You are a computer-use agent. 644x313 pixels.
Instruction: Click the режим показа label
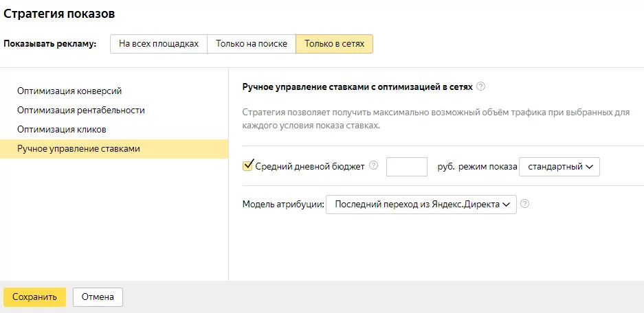click(488, 167)
